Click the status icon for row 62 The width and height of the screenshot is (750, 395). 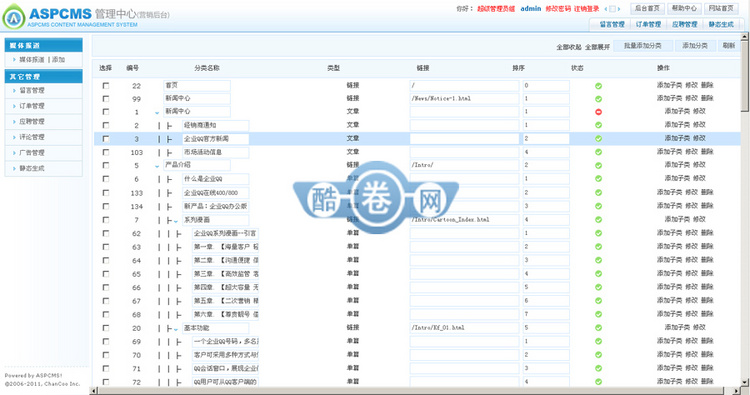click(598, 233)
